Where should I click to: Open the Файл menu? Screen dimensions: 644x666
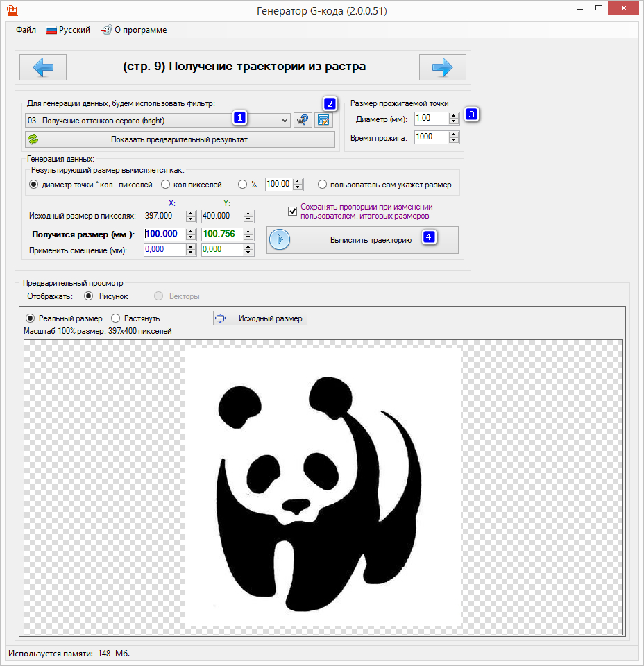(x=26, y=30)
